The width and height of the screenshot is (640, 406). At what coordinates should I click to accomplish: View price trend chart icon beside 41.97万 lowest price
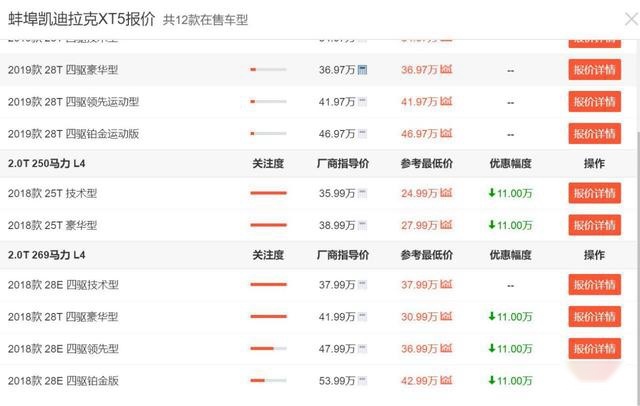pos(446,101)
